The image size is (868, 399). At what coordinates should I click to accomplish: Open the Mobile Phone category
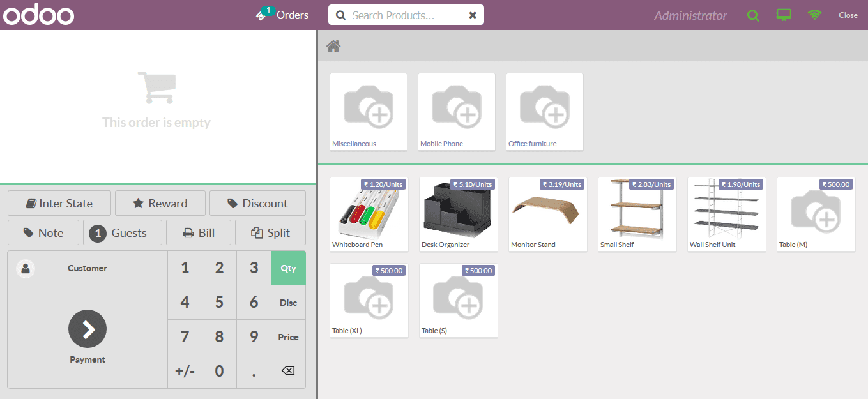click(x=456, y=112)
